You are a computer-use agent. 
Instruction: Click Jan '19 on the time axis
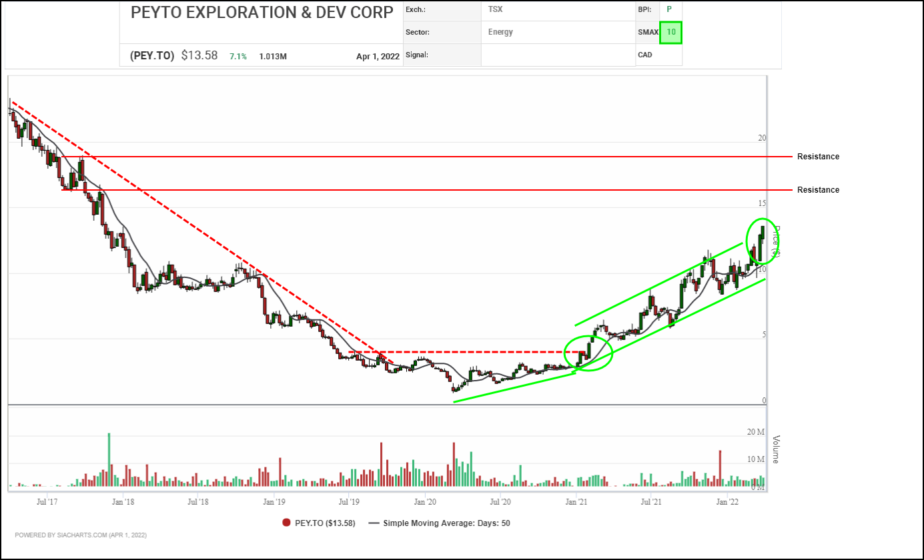[x=274, y=501]
